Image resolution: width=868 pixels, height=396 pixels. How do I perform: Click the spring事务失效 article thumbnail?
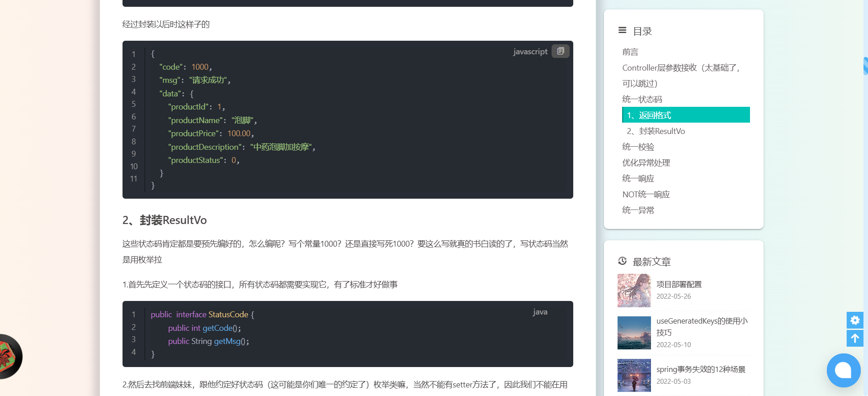634,375
